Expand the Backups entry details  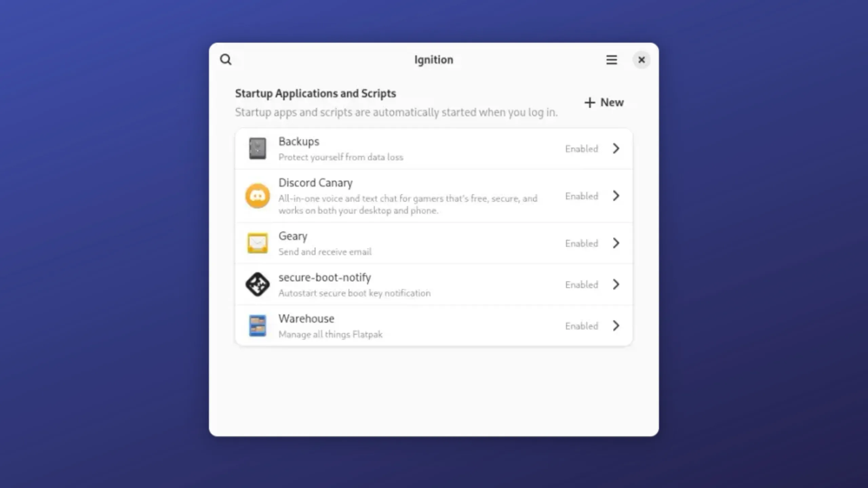tap(616, 148)
